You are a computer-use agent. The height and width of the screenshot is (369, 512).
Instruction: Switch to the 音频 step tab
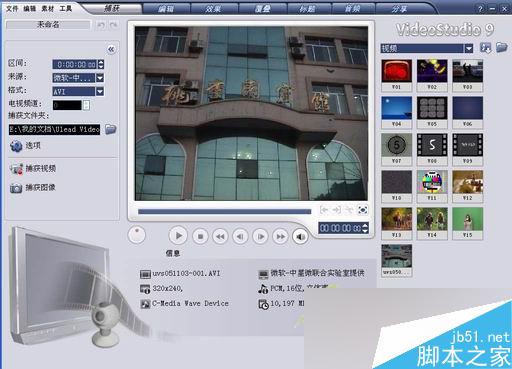click(x=353, y=9)
